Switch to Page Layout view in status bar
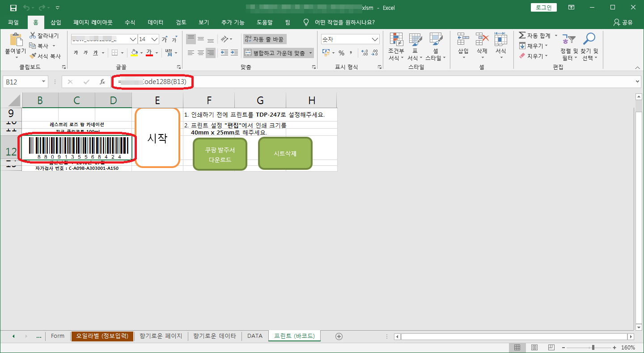This screenshot has width=644, height=353. point(534,347)
